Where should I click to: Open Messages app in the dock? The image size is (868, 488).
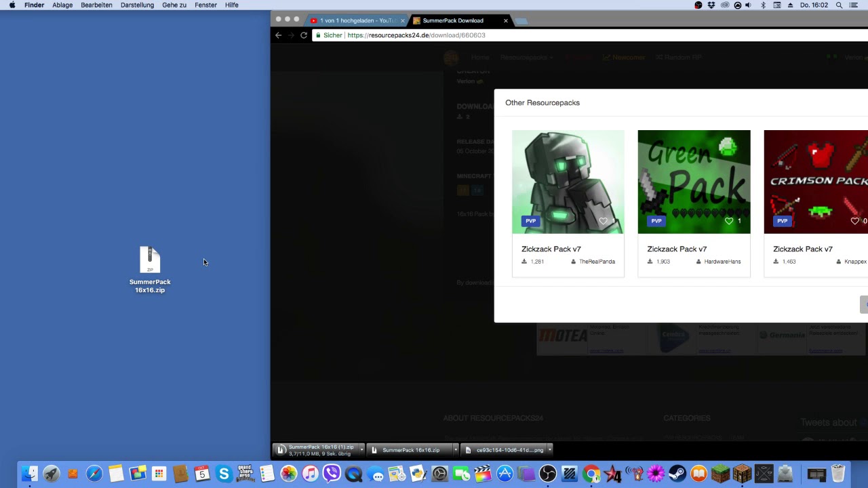375,474
